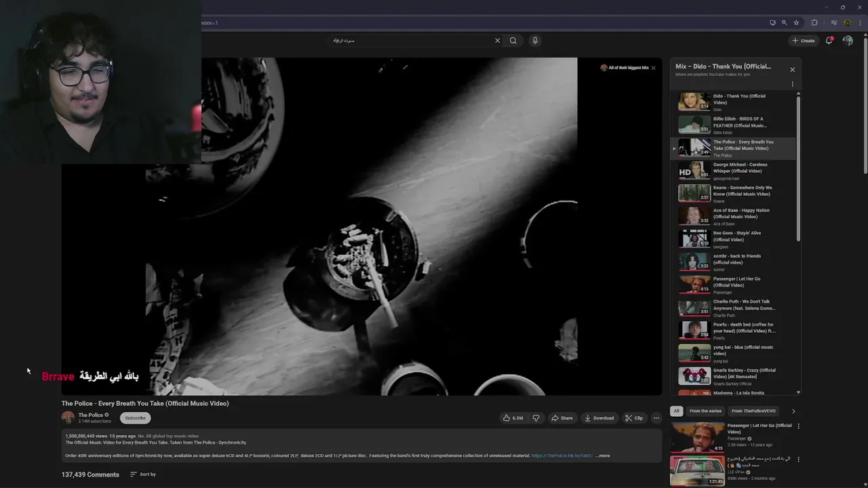The height and width of the screenshot is (488, 868).
Task: Play Billie Eilish - BIRDS OF A FEATHER
Action: (733, 125)
